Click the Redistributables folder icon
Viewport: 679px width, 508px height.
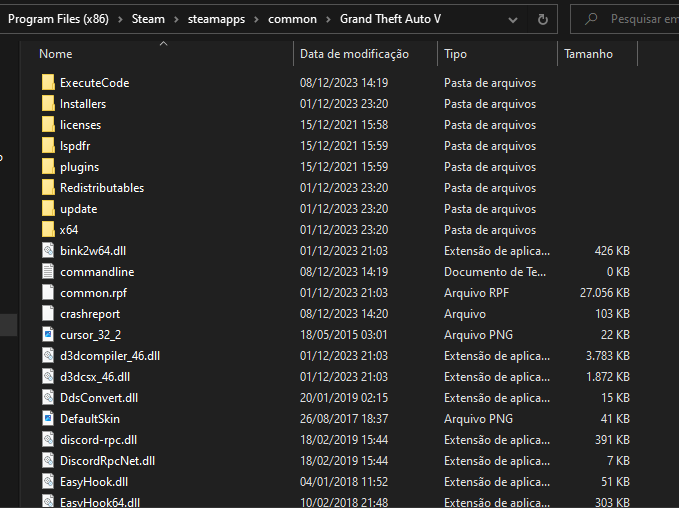(x=48, y=188)
